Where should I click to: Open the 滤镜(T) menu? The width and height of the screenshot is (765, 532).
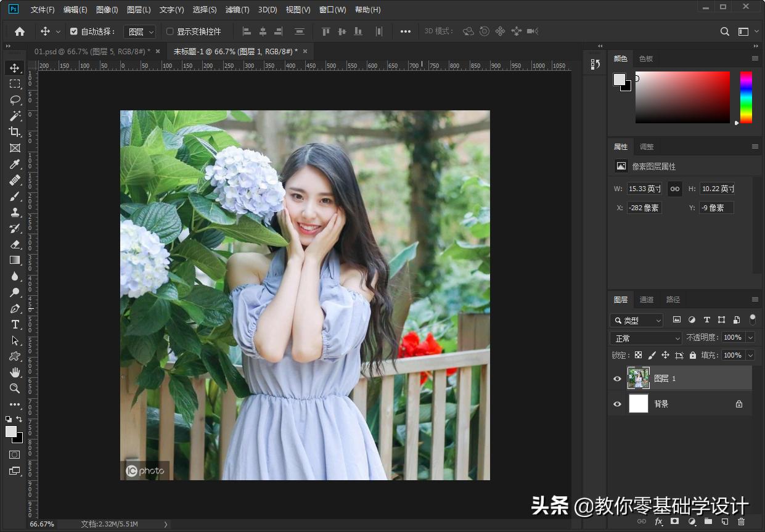[x=237, y=10]
